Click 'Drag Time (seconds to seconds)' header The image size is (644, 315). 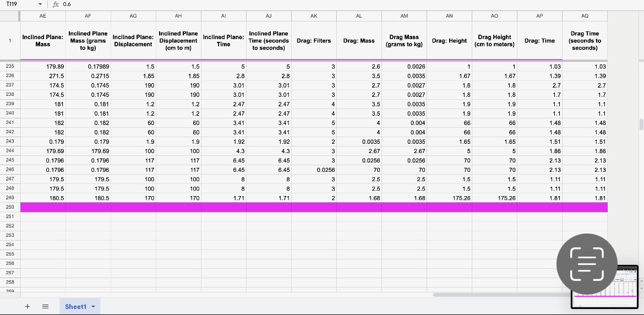(585, 41)
